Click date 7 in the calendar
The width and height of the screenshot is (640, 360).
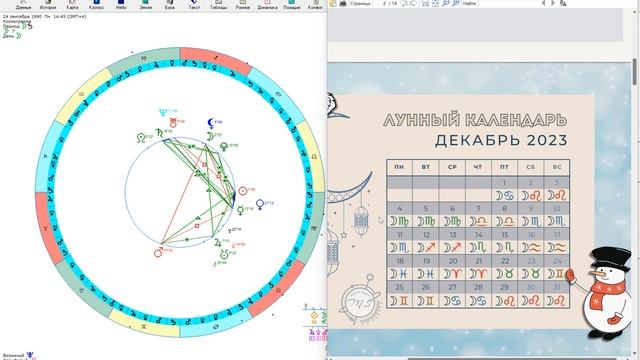[x=478, y=209]
